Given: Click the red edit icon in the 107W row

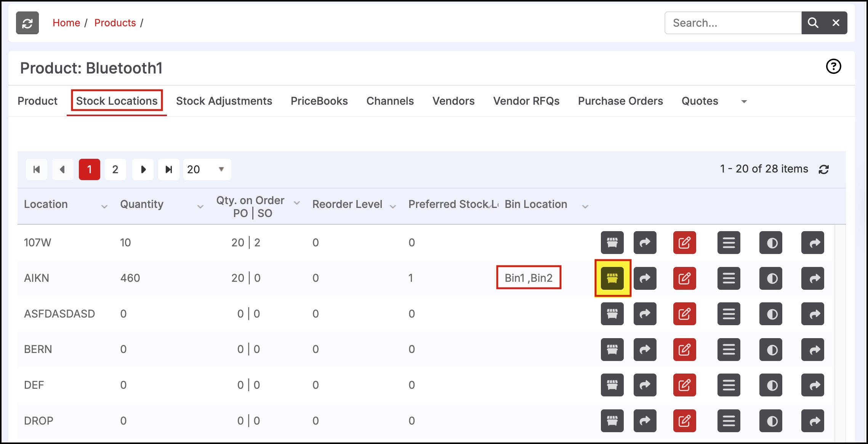Looking at the screenshot, I should 685,243.
